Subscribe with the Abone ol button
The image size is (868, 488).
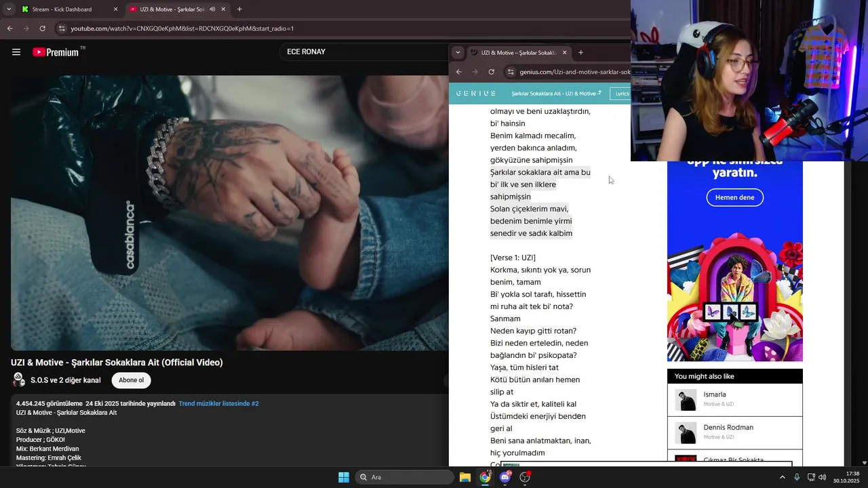[131, 380]
